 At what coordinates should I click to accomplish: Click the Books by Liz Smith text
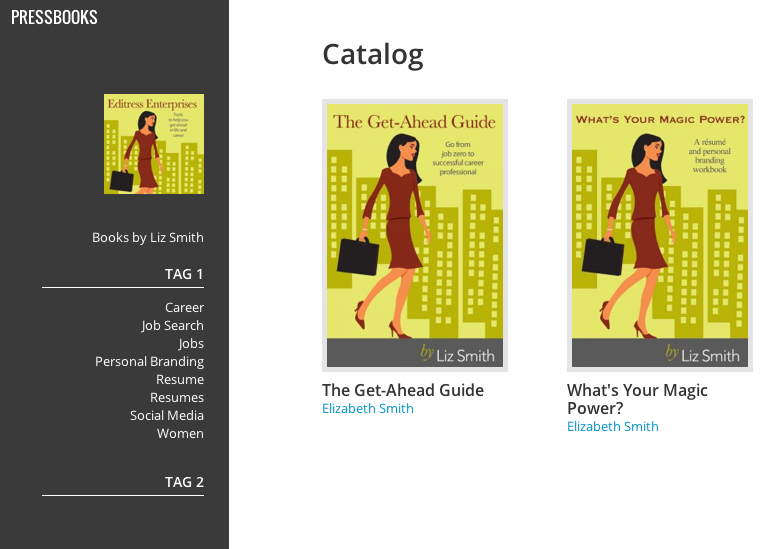[x=147, y=238]
